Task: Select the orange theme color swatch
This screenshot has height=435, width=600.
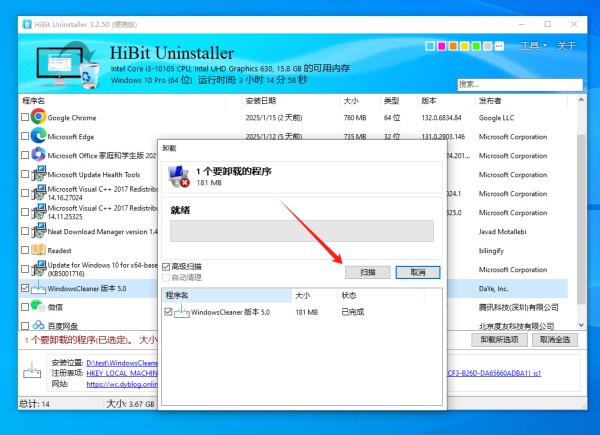Action: pos(453,46)
